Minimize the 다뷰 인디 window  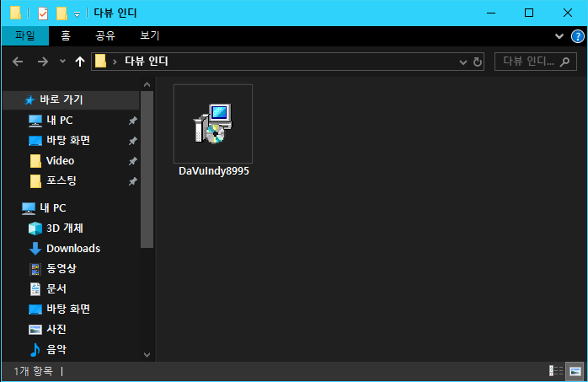point(491,13)
